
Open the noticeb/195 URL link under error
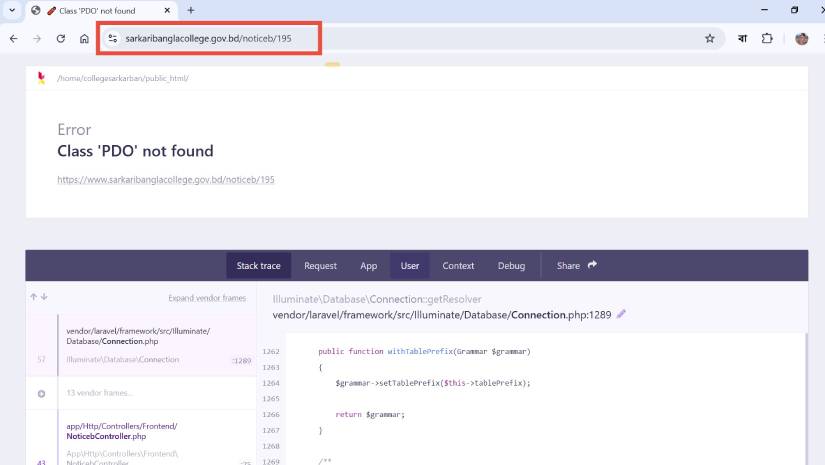165,180
